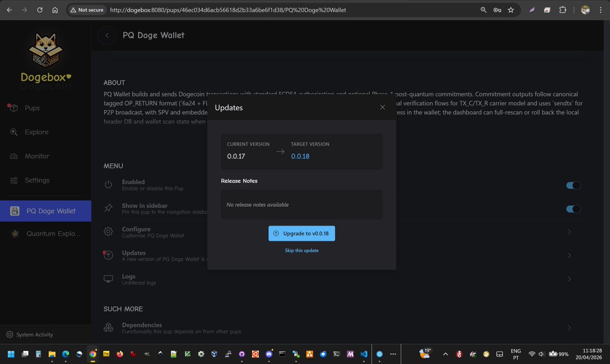Image resolution: width=610 pixels, height=364 pixels.
Task: Open browser profile avatar
Action: pyautogui.click(x=585, y=10)
